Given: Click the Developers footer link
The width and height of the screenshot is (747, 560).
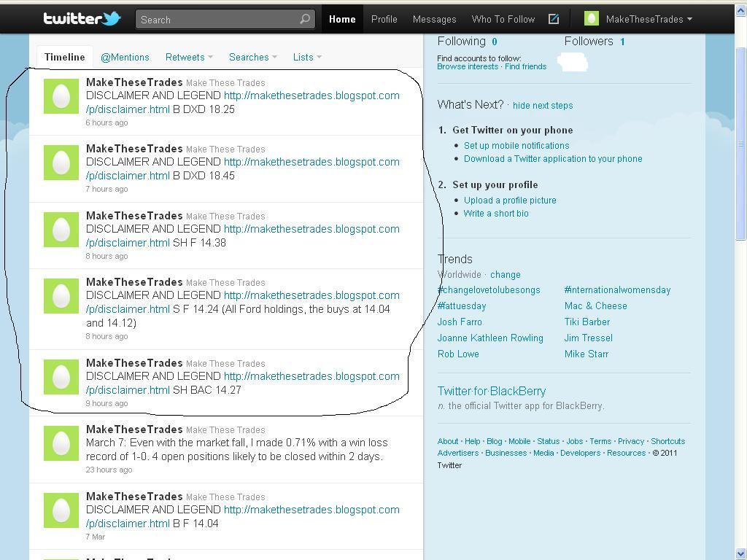Looking at the screenshot, I should coord(580,454).
